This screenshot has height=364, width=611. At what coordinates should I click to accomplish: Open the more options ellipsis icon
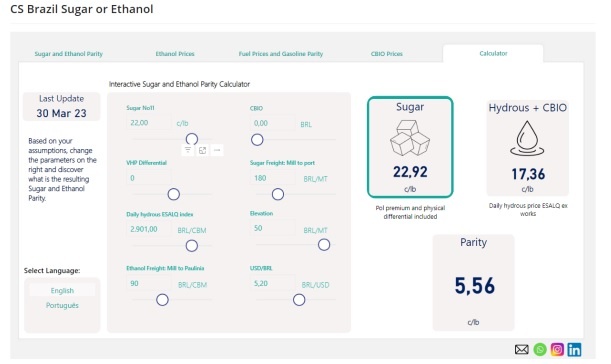point(217,150)
